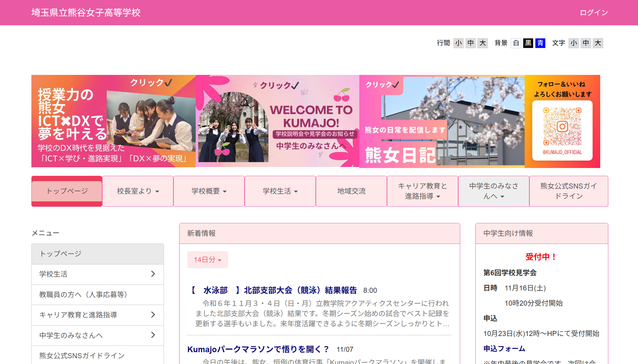Open the 熊女日記 banner
The width and height of the screenshot is (638, 364).
(442, 121)
